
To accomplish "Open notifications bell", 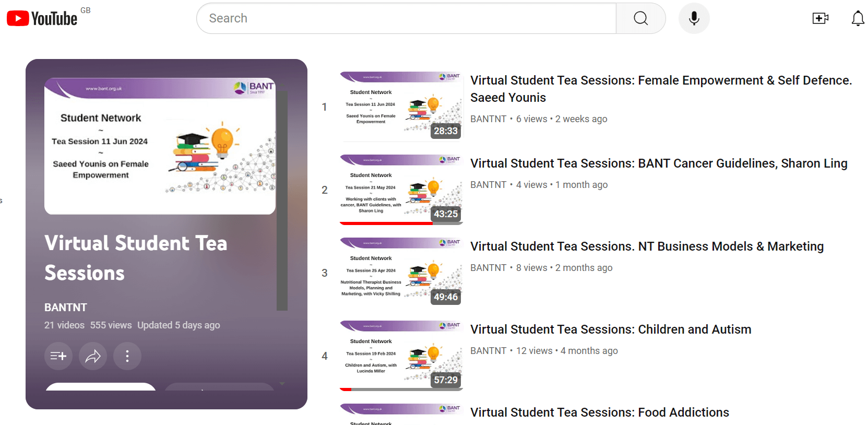I will coord(858,18).
